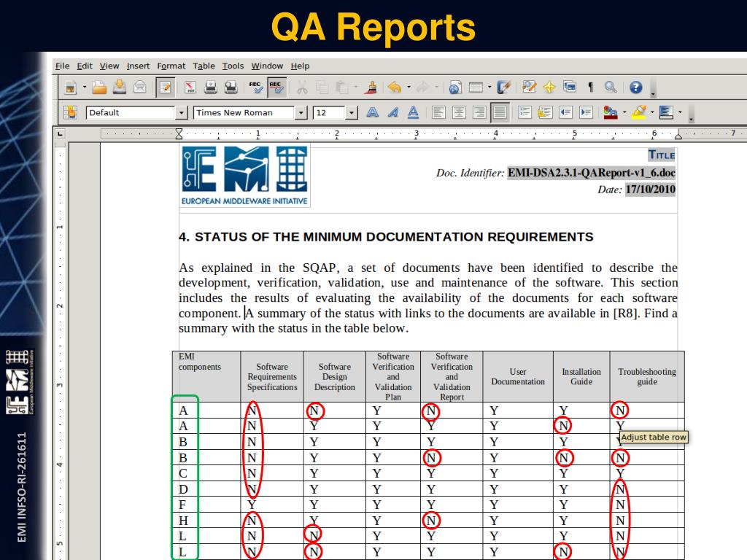Expand the Highlighting color dropdown arrow
747x560 pixels.
651,113
